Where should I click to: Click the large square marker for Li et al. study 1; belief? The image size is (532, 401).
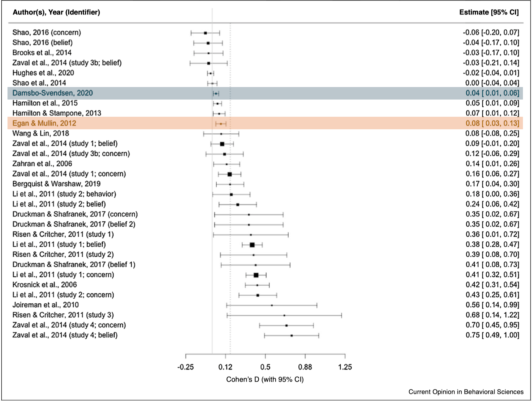[252, 245]
